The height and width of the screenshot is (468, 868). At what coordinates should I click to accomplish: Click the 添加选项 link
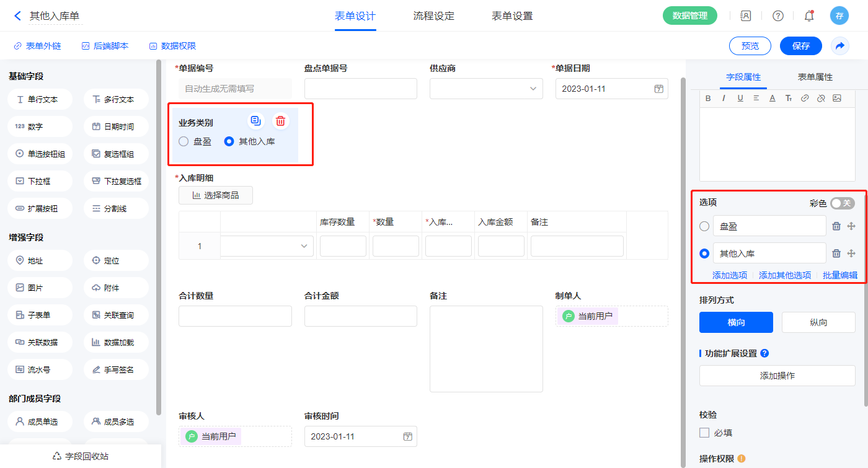(x=729, y=275)
